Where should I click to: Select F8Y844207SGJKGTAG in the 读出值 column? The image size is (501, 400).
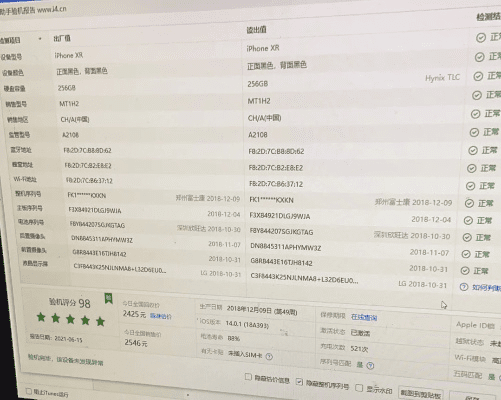[282, 232]
